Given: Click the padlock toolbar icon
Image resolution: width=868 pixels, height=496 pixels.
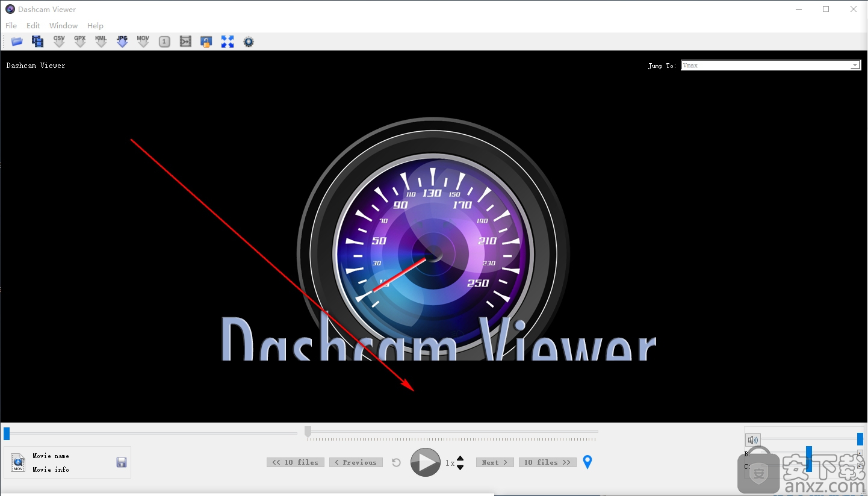Looking at the screenshot, I should 206,42.
